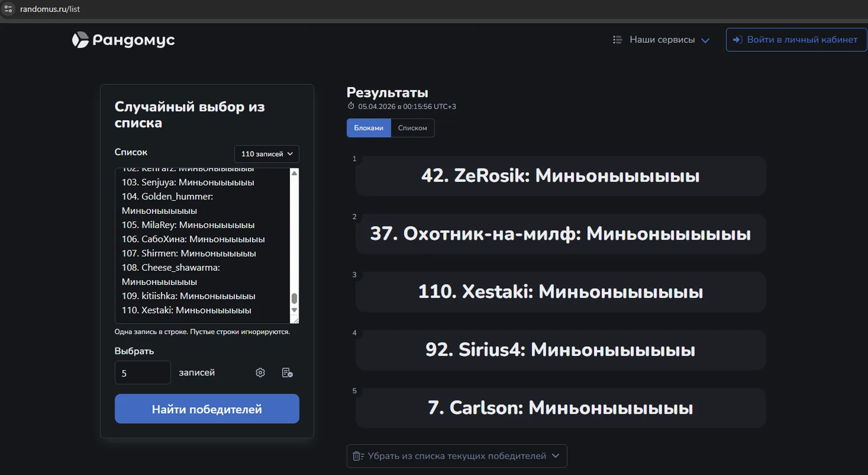The image size is (868, 475).
Task: Click Войти в личный кабинет
Action: [x=796, y=40]
